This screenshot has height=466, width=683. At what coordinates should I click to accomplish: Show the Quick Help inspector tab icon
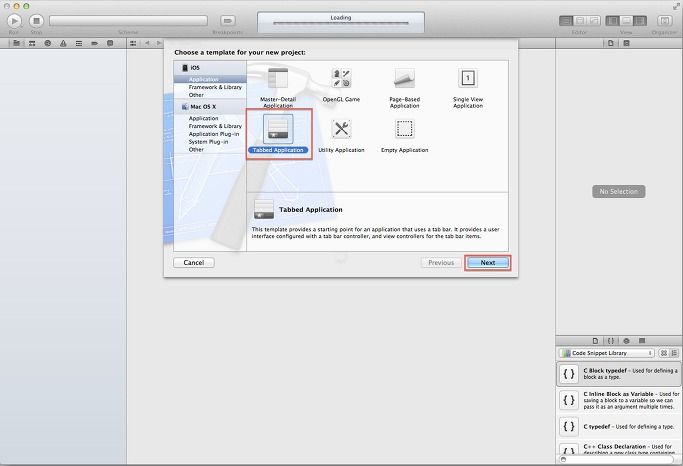tap(626, 43)
